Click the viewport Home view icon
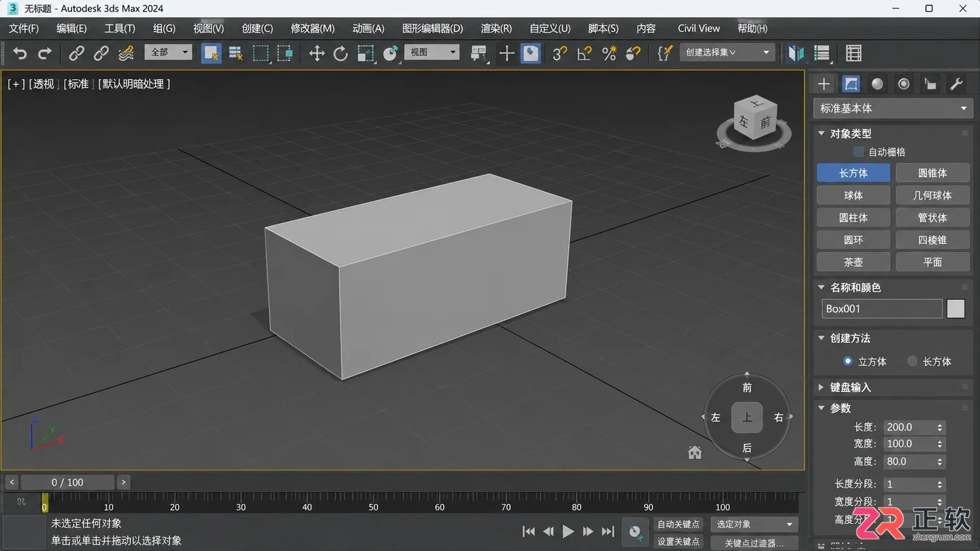This screenshot has height=551, width=980. click(695, 452)
